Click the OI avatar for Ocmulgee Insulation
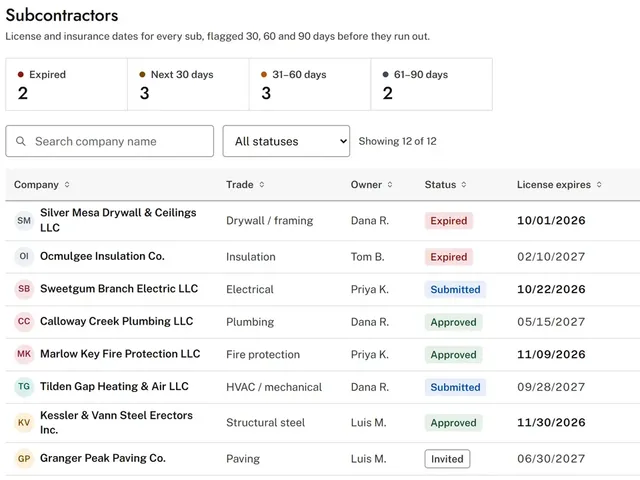The image size is (640, 480). click(24, 256)
